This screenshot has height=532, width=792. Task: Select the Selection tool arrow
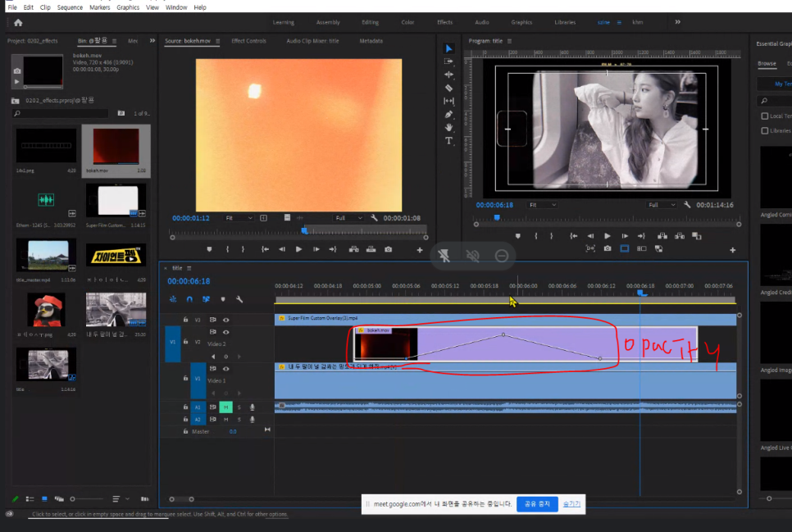coord(448,48)
